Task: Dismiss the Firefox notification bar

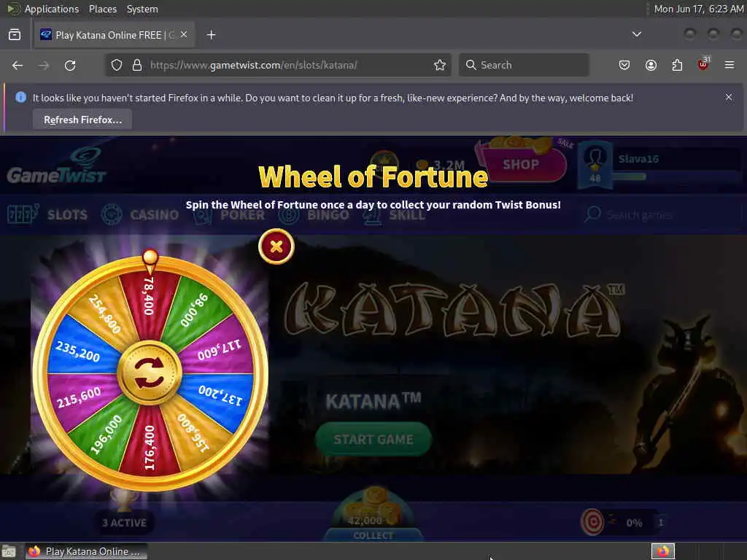Action: coord(729,97)
